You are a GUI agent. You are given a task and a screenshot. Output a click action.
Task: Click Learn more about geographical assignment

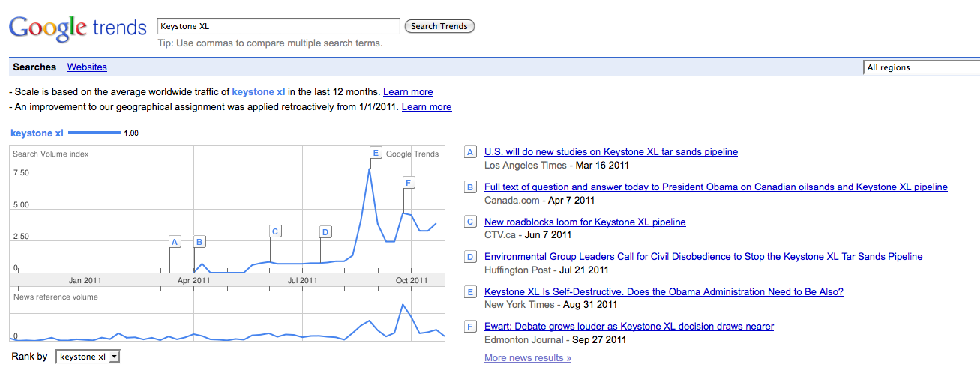(427, 107)
